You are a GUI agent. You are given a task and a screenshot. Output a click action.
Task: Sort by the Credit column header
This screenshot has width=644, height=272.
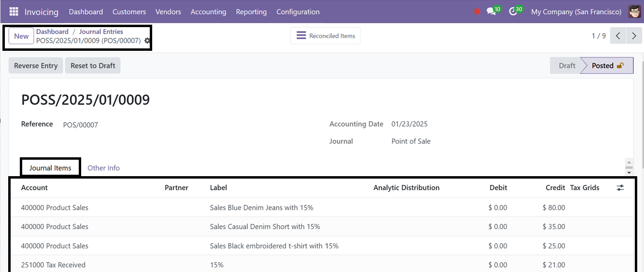click(x=555, y=188)
